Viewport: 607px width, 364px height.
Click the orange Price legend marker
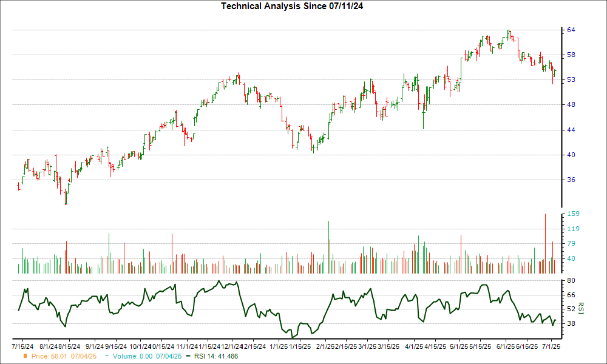pos(25,356)
